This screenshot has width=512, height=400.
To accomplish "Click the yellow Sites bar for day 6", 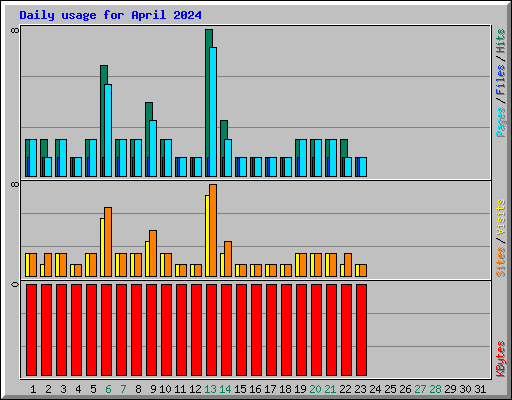I will tap(102, 247).
